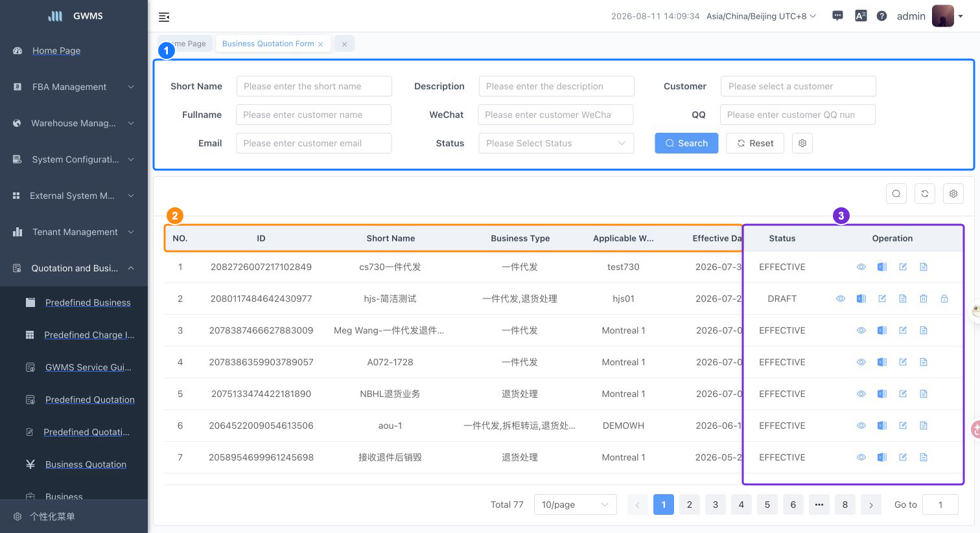Open the Customer select field

tap(799, 86)
